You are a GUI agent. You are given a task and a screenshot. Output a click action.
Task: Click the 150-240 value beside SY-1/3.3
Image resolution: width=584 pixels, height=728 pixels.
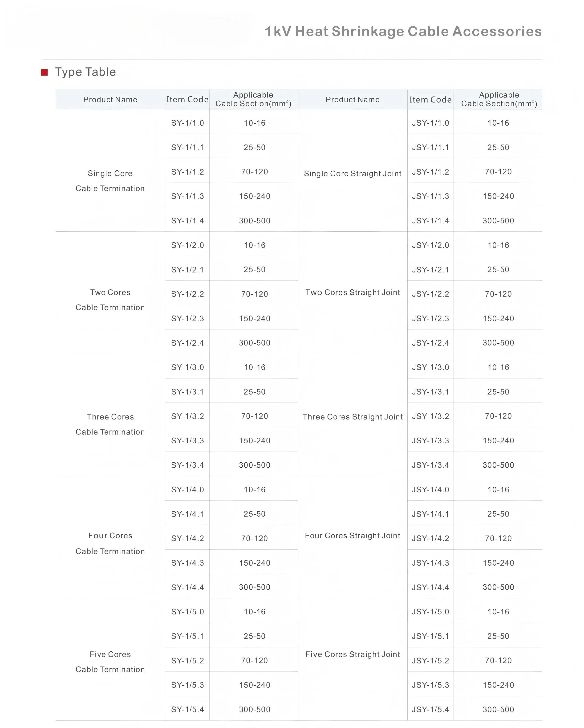coord(255,440)
